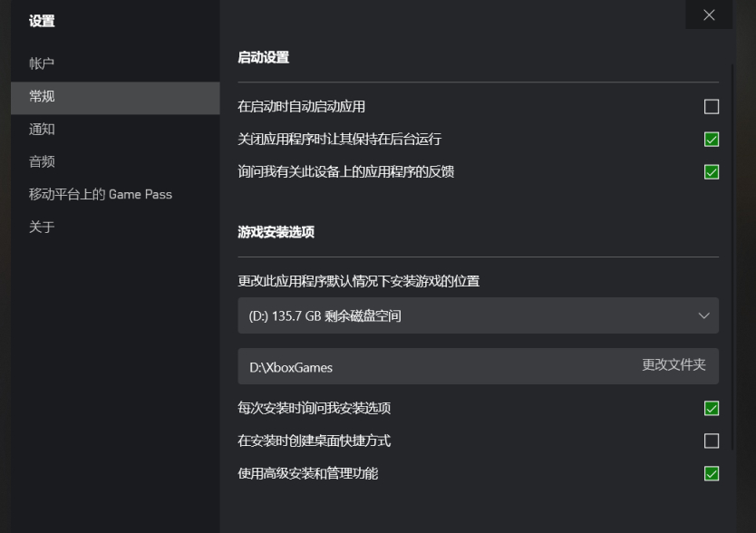Uncheck 每次安装时询问我安装选项
The image size is (756, 533).
(712, 409)
